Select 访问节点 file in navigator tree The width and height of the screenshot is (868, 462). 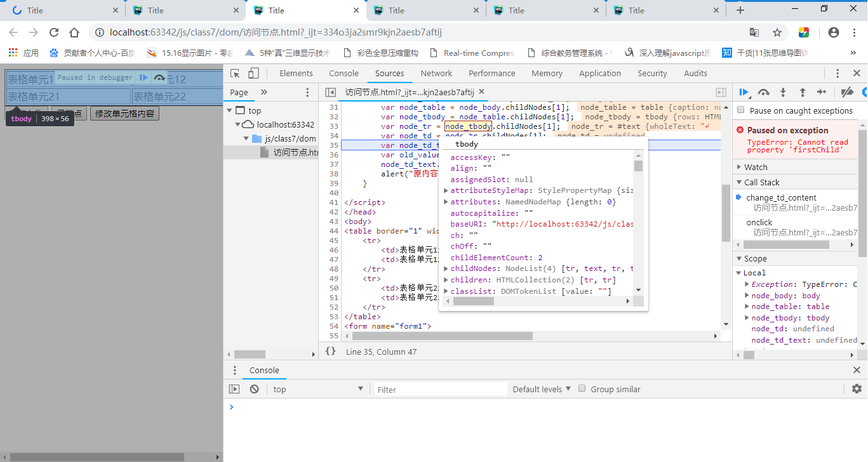(x=296, y=152)
